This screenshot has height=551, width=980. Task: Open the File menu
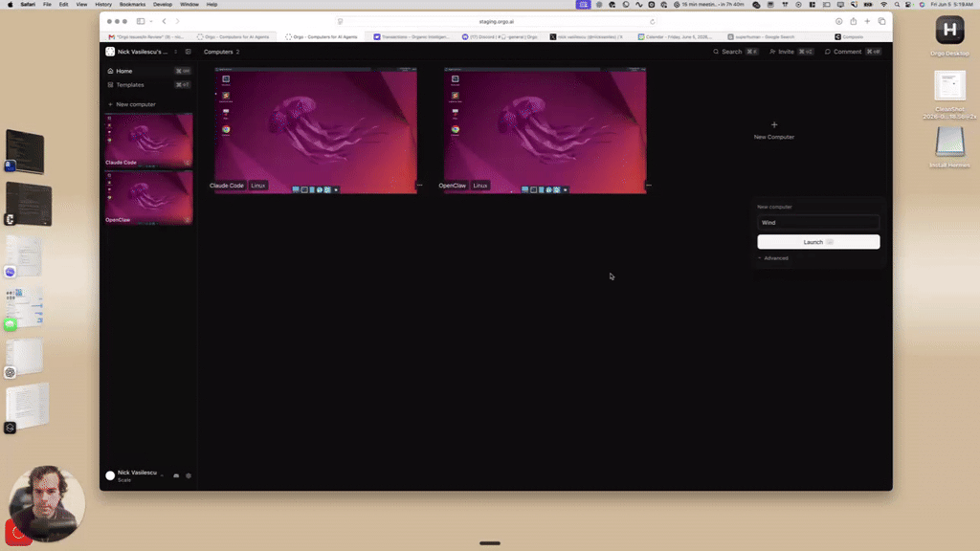[47, 5]
